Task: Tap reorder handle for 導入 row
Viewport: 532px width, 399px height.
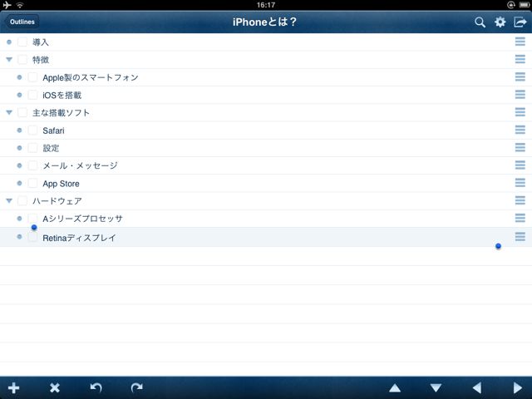Action: [520, 42]
